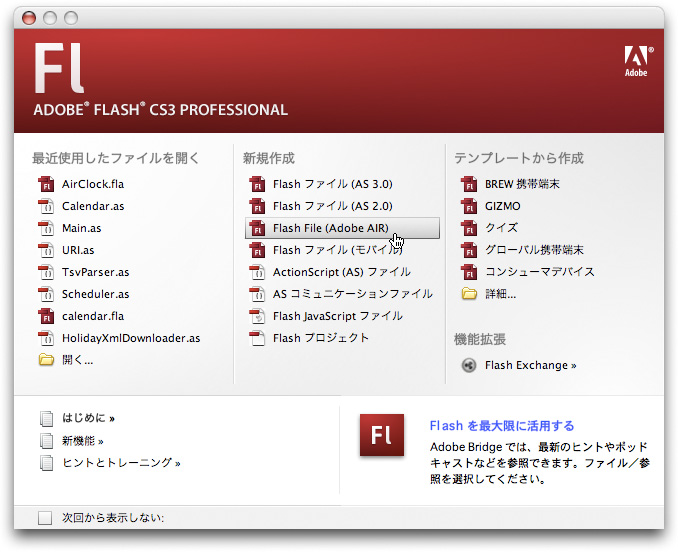This screenshot has height=552, width=678.
Task: Click the page icon beside ヒントとトレーニング
Action: 46,463
